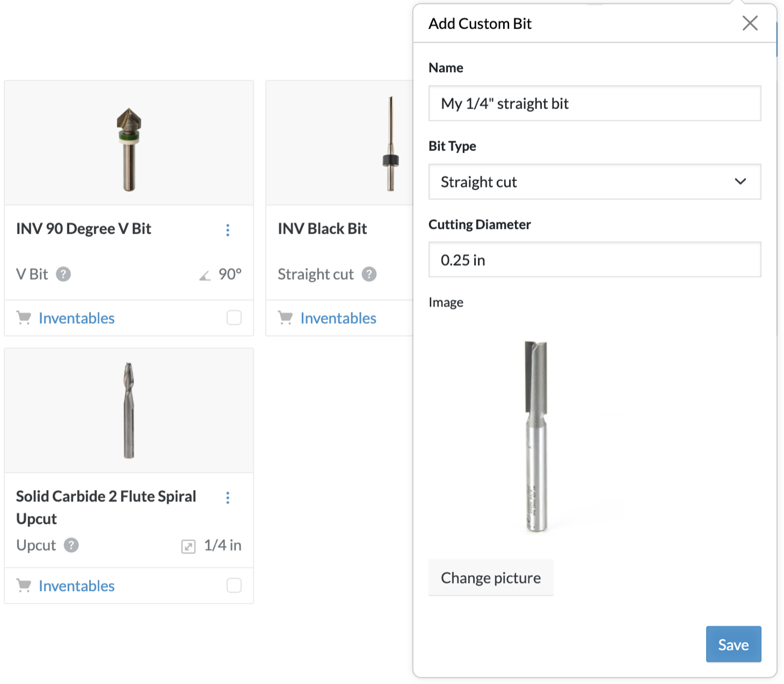Show help for Upcut type
The image size is (784, 684).
(x=71, y=545)
